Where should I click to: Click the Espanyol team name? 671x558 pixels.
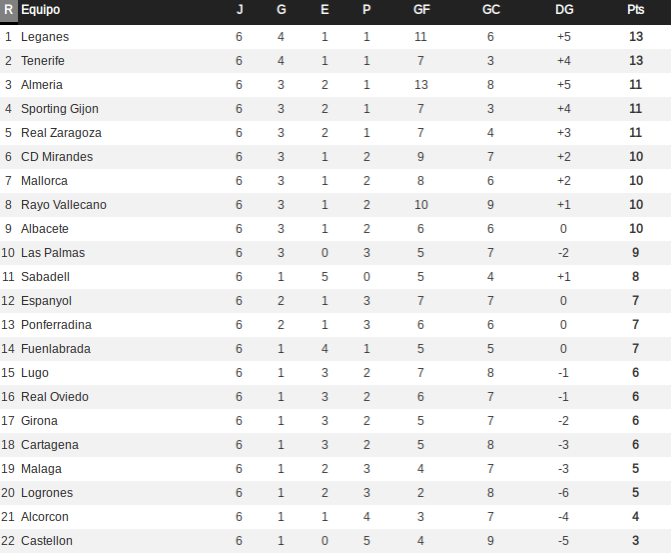46,301
